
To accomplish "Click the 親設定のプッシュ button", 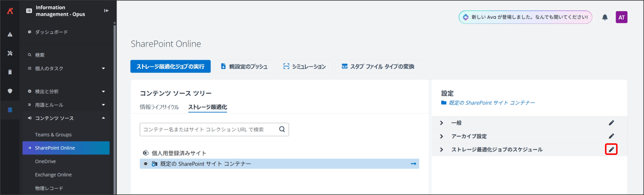I will tap(244, 67).
